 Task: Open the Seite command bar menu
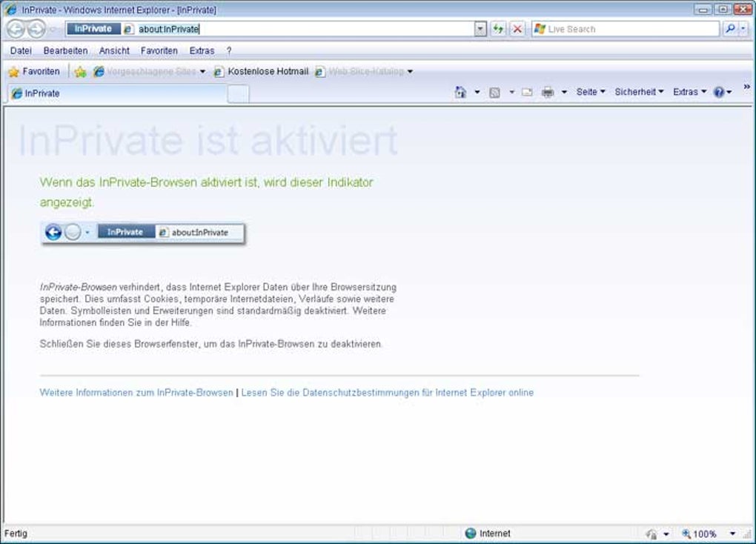pyautogui.click(x=591, y=92)
